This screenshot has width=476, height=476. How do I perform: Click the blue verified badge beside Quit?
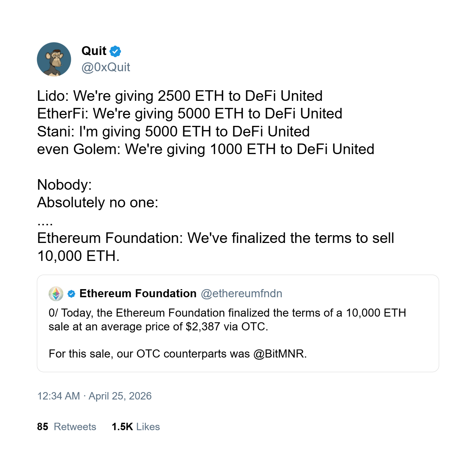(x=115, y=51)
